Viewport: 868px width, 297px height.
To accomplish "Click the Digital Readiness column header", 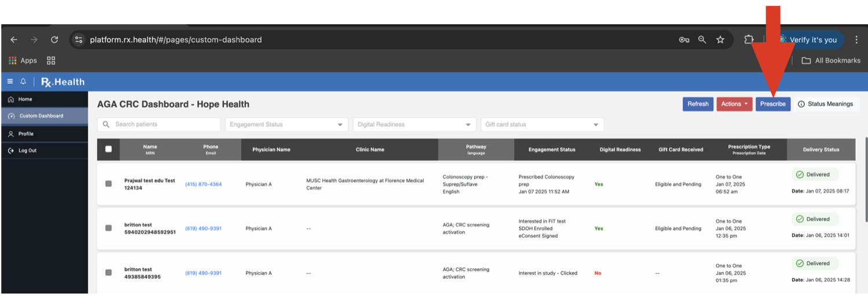I will (620, 150).
